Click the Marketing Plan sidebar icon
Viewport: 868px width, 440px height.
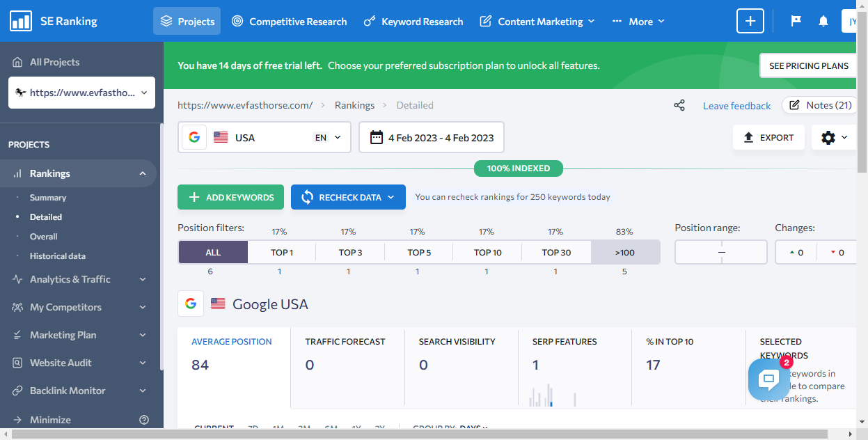coord(17,335)
